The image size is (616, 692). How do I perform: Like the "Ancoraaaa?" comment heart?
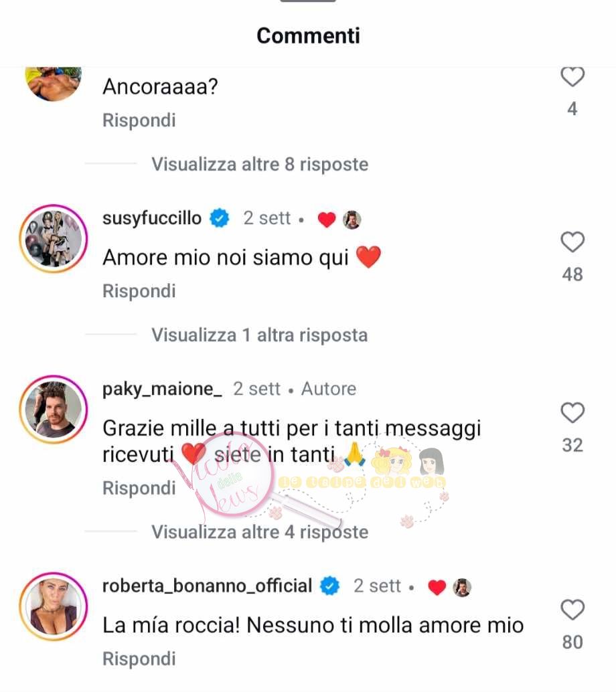[x=572, y=77]
